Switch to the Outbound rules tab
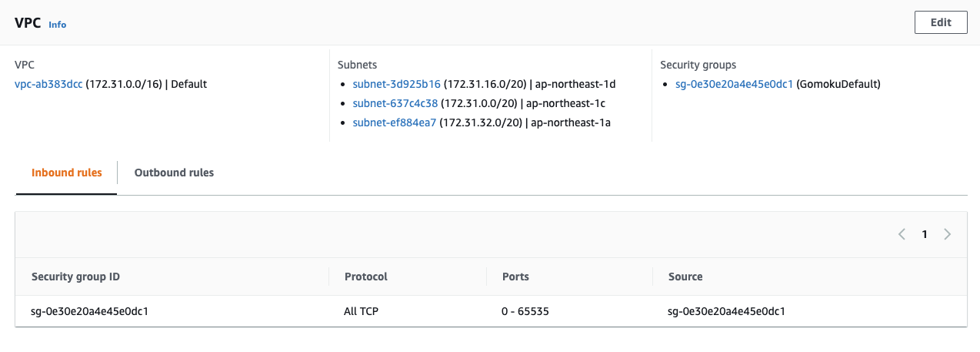 (x=174, y=173)
